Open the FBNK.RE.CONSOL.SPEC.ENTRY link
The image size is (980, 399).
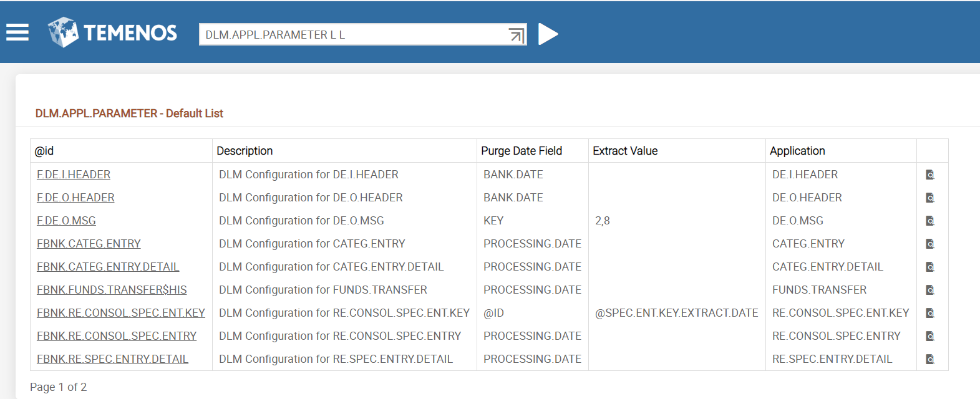(117, 336)
